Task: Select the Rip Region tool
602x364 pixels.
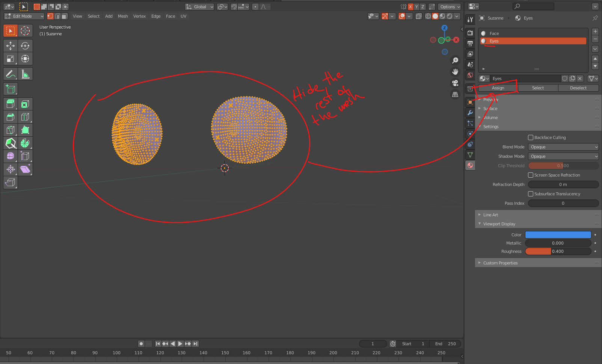Action: [11, 183]
